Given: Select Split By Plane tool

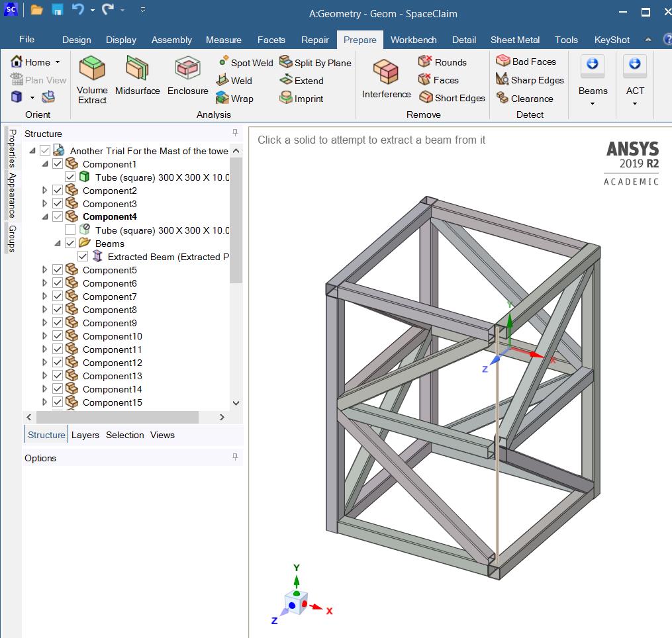Looking at the screenshot, I should click(x=315, y=63).
